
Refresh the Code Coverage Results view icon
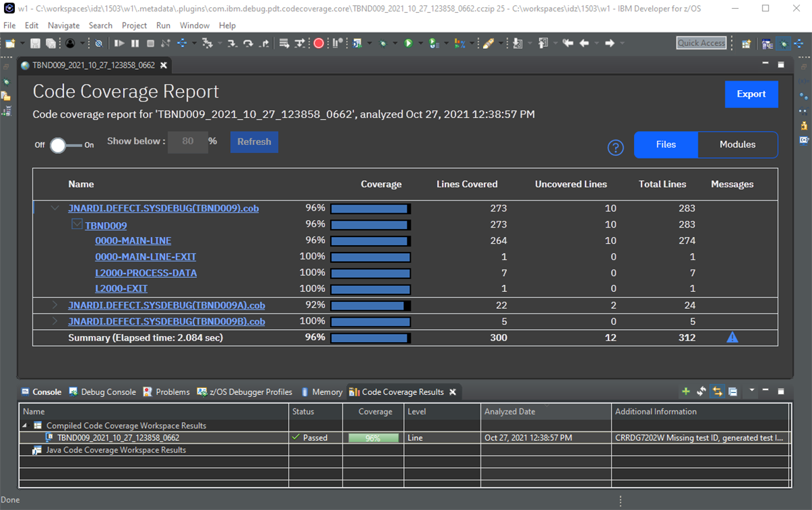[701, 391]
